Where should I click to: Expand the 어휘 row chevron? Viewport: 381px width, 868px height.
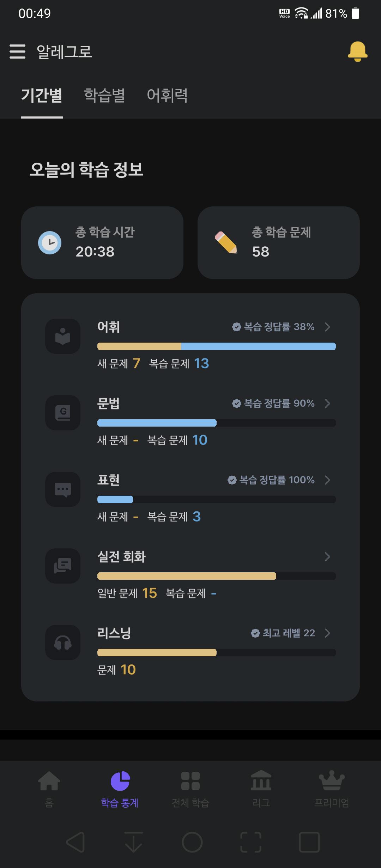pyautogui.click(x=327, y=327)
